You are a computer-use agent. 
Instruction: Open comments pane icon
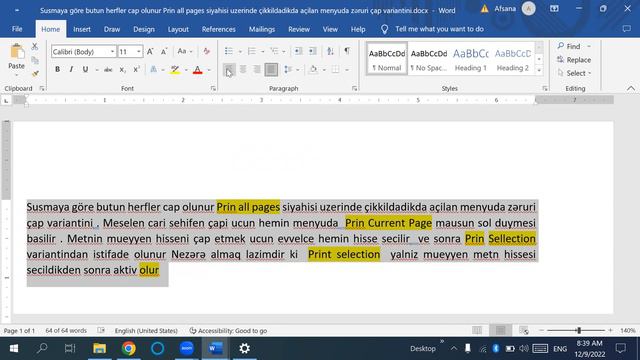click(627, 29)
